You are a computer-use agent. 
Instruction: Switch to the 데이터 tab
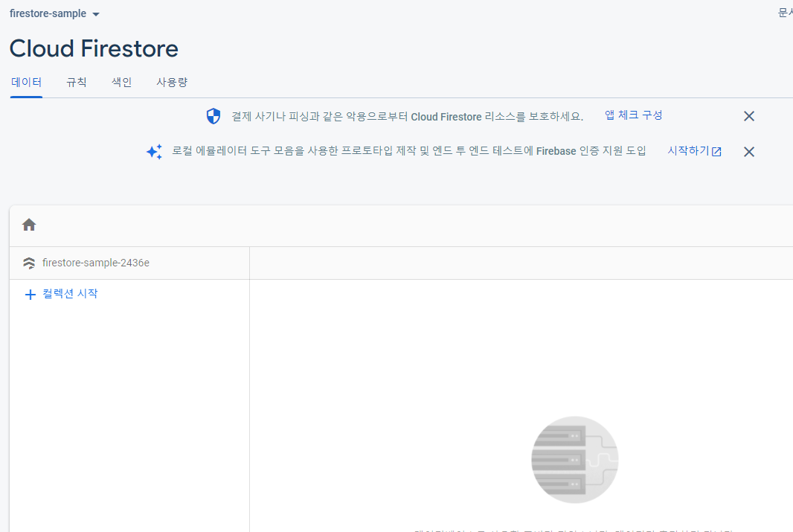(x=26, y=83)
